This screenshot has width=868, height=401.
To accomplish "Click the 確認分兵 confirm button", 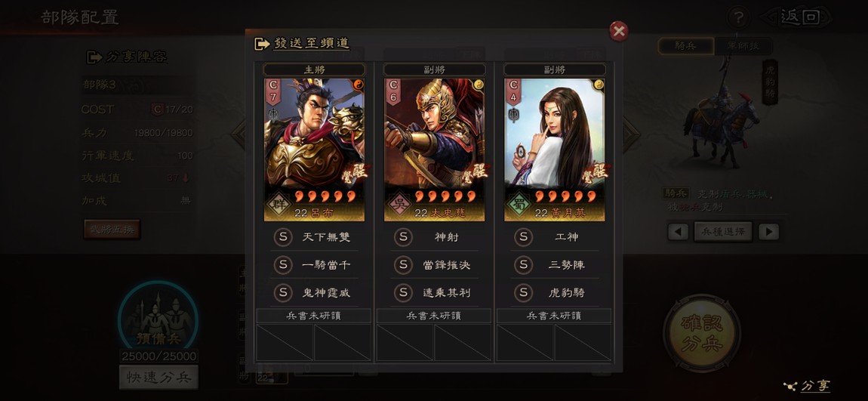I will pos(701,332).
